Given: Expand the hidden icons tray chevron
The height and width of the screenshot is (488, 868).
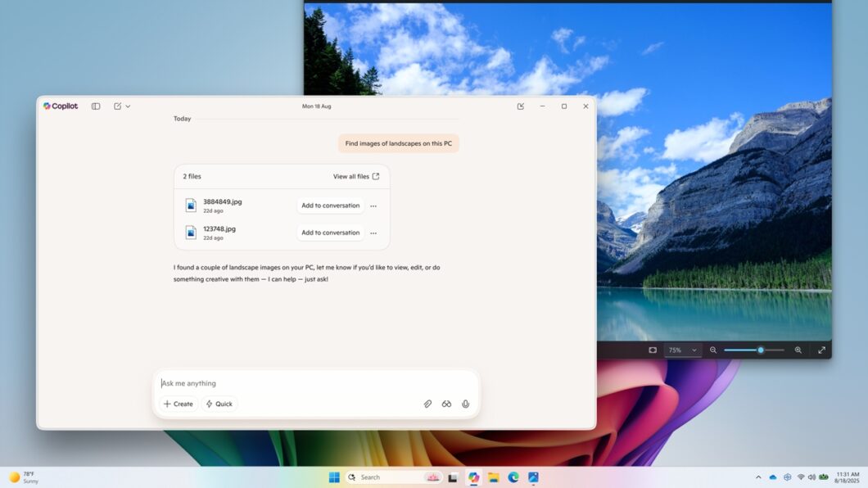Looking at the screenshot, I should click(757, 477).
